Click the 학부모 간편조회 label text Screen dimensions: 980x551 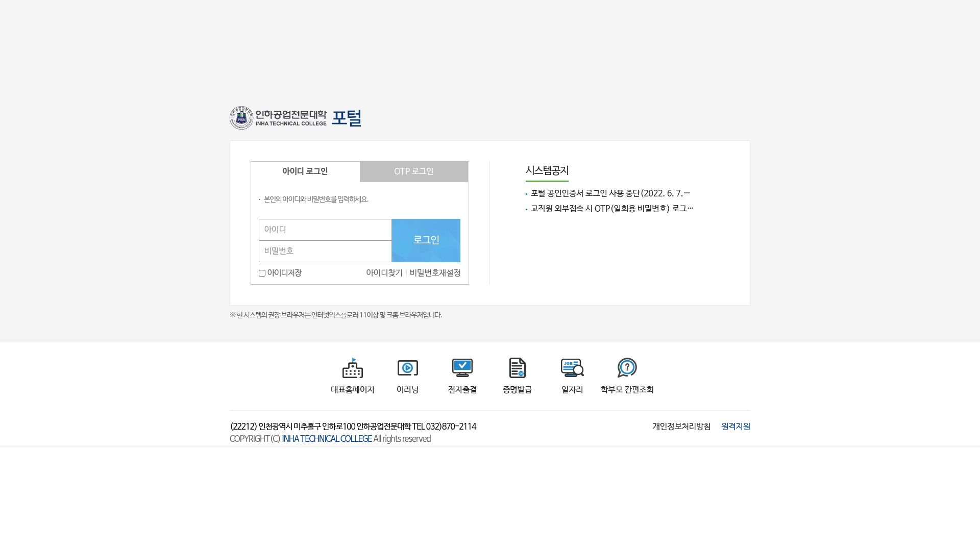click(x=627, y=390)
